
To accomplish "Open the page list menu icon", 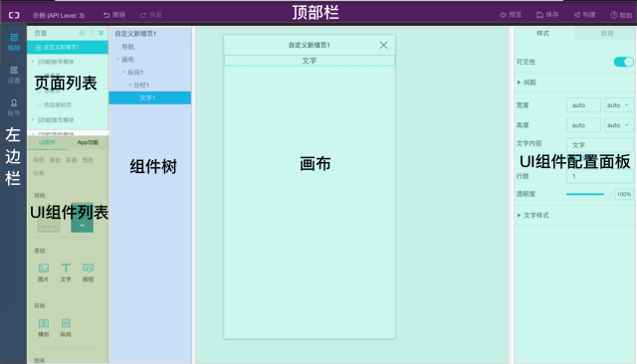I will point(101,33).
